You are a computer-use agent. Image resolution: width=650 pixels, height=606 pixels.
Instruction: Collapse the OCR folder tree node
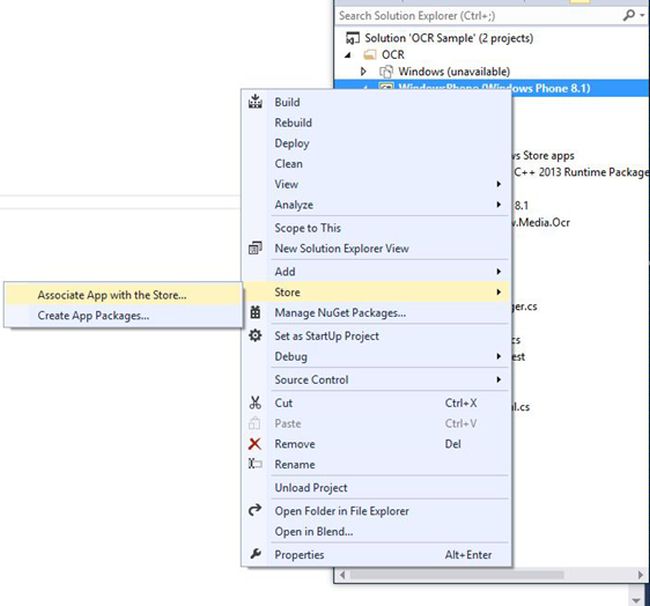click(x=348, y=55)
